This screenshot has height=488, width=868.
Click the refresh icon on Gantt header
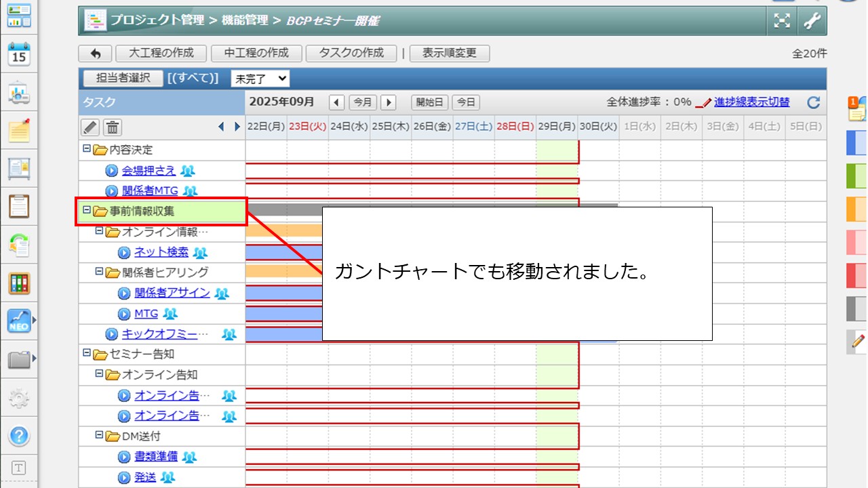[x=814, y=102]
